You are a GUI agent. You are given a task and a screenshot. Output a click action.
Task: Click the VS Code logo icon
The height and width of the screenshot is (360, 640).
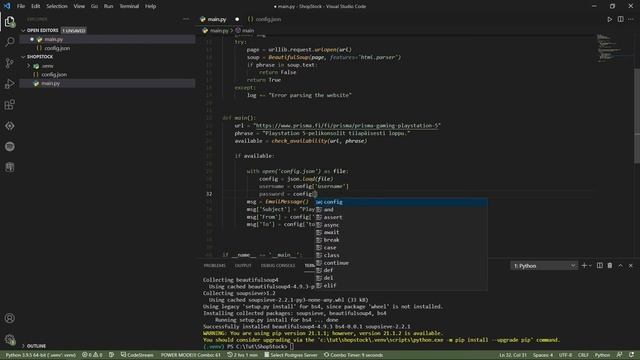7,6
